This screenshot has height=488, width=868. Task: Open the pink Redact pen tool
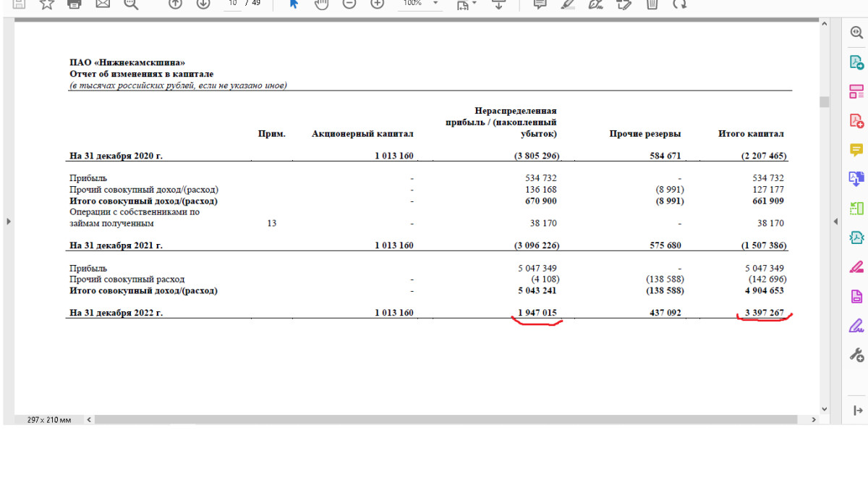856,266
